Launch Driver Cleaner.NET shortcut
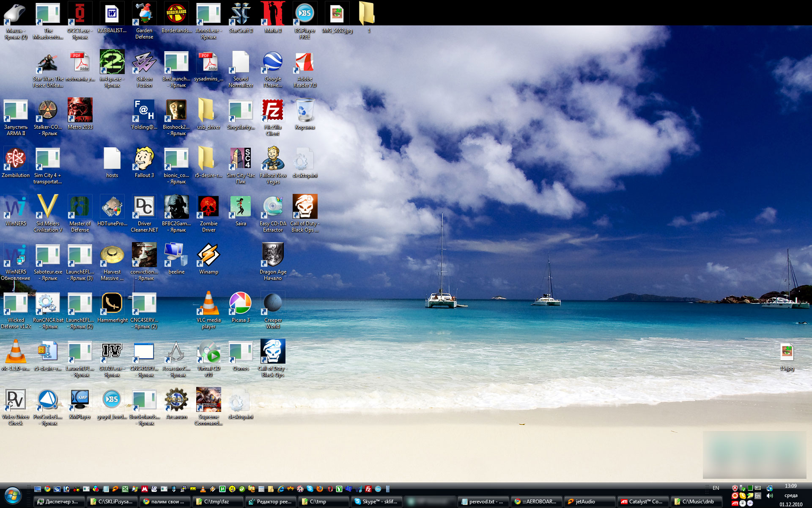Screen dimensions: 812x508 pos(144,213)
